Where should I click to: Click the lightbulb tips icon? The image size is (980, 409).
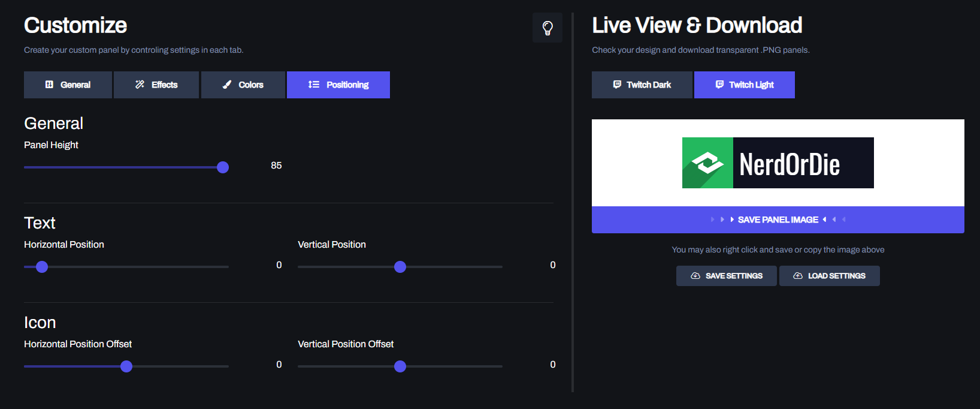pos(548,28)
